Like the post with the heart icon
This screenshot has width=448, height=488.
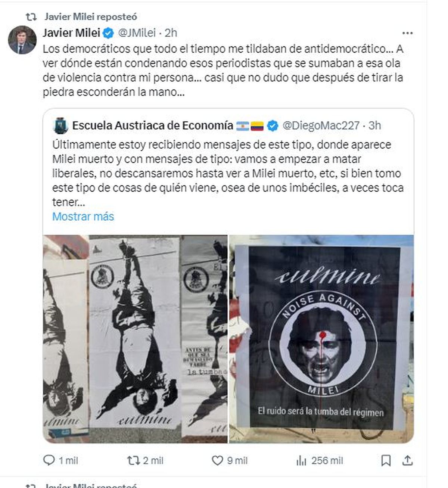217,460
